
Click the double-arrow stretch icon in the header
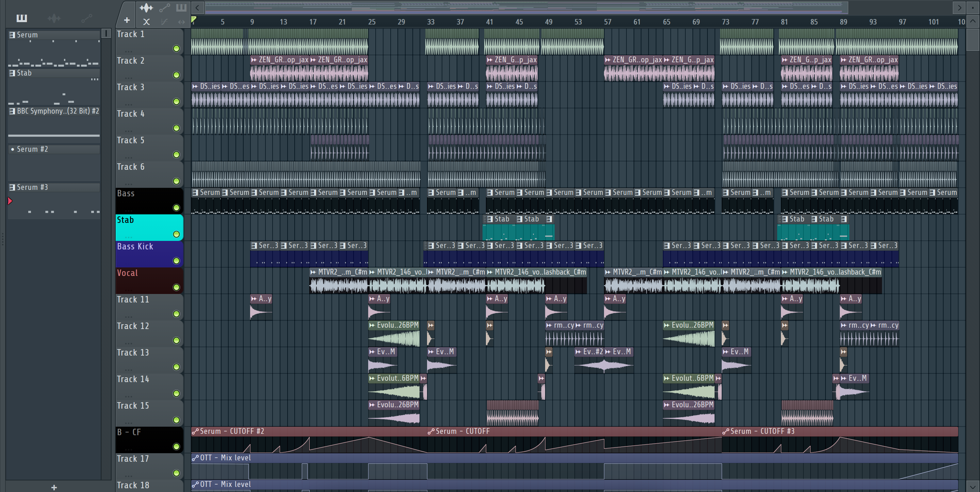(181, 22)
